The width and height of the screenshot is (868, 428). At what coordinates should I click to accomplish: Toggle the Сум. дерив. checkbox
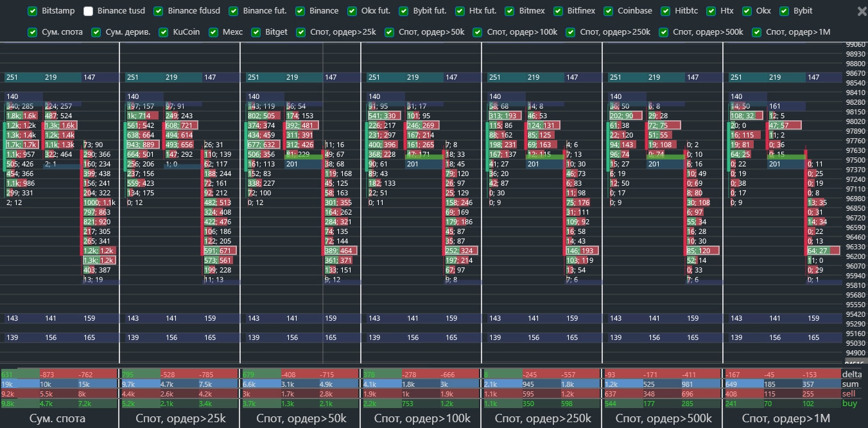coord(96,32)
